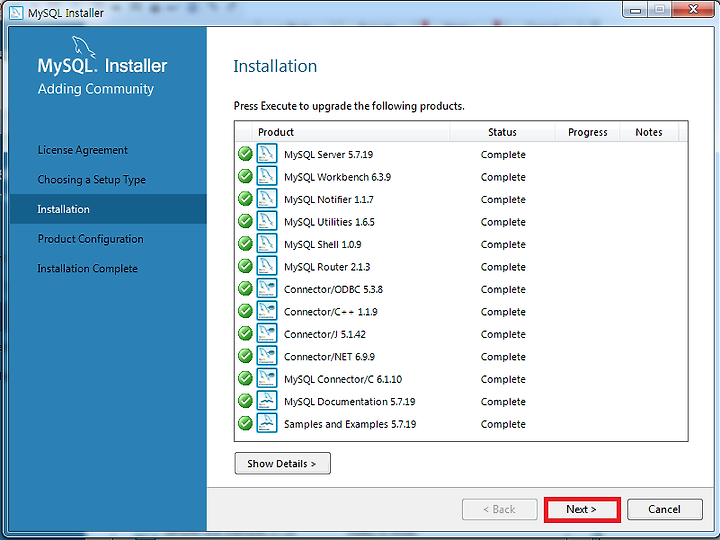Click the disabled < Back button
The height and width of the screenshot is (540, 720).
[x=500, y=509]
